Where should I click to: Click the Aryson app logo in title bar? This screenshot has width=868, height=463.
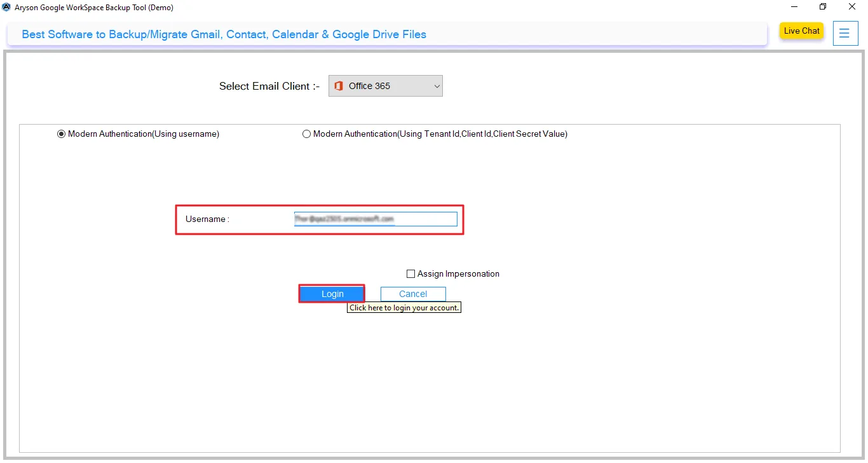click(x=6, y=7)
